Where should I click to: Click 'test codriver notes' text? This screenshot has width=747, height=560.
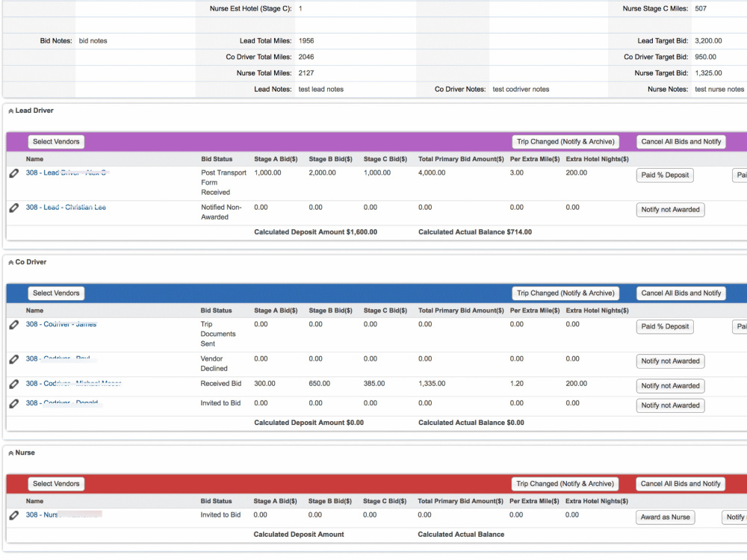[521, 90]
